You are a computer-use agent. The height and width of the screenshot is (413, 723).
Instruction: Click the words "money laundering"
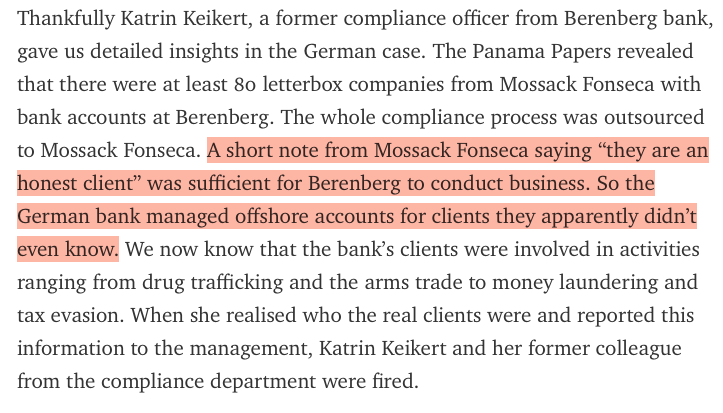click(x=575, y=283)
